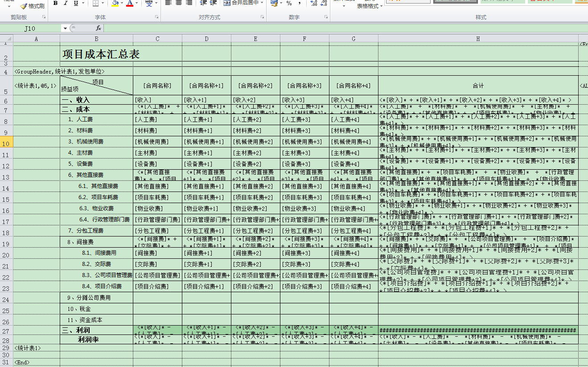Center align the cell text
Screen dimensions: 588x367
pos(179,4)
